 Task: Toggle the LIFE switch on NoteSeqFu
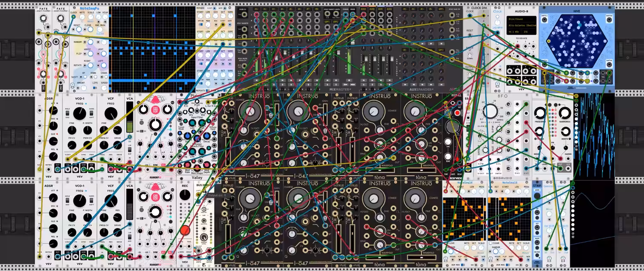point(95,88)
